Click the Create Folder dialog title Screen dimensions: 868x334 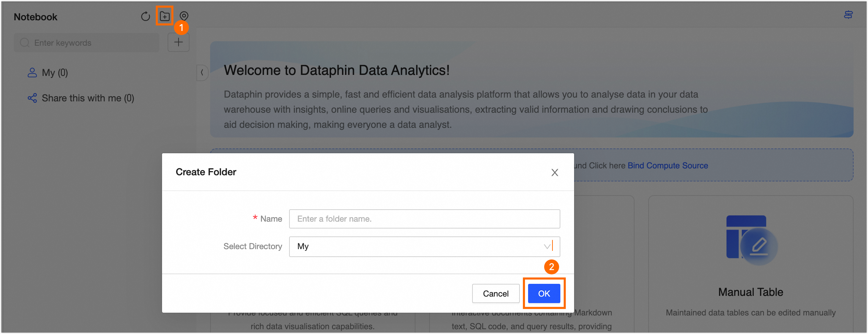tap(206, 172)
